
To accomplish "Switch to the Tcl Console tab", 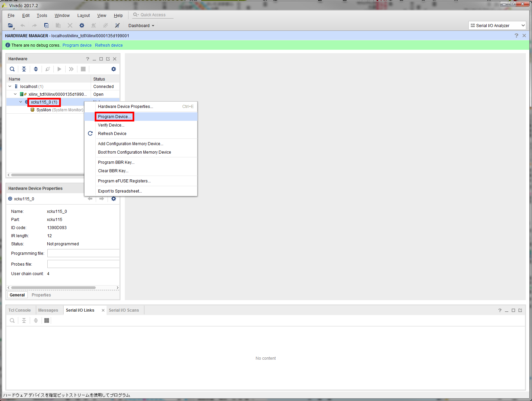I will pos(20,310).
